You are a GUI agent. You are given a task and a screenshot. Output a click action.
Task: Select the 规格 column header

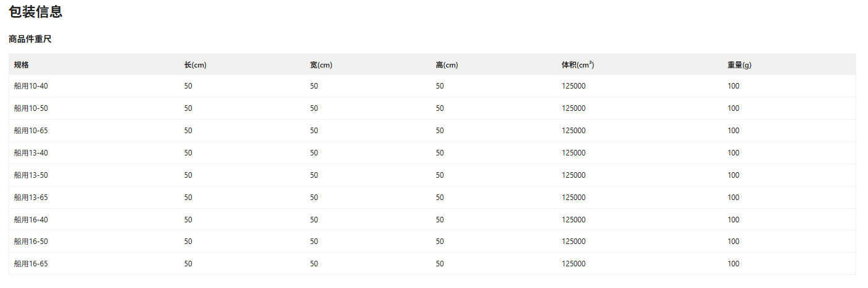22,65
